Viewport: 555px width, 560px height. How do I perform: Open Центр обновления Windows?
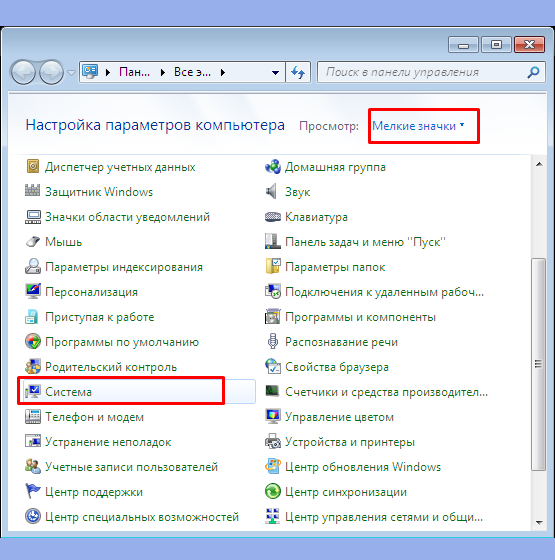click(363, 467)
